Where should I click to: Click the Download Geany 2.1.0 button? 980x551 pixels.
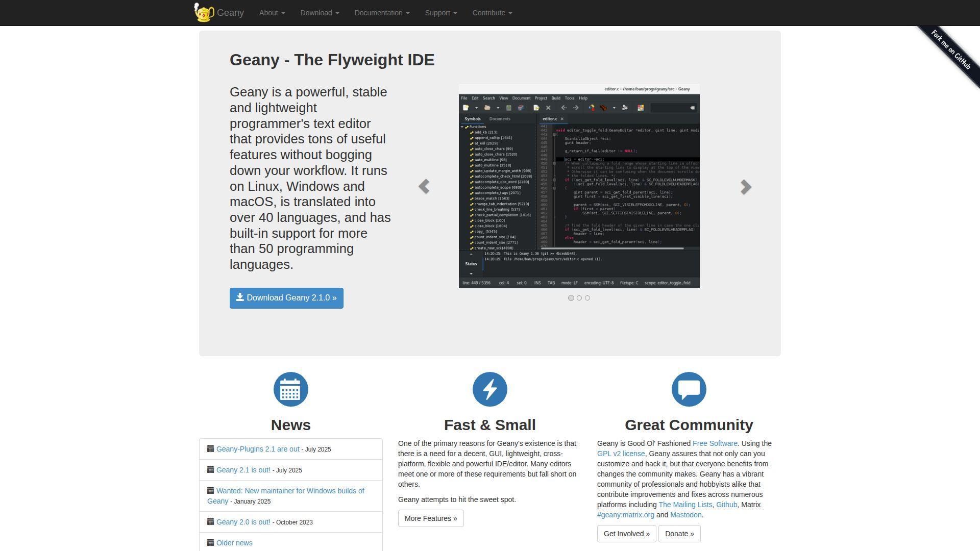pyautogui.click(x=286, y=298)
